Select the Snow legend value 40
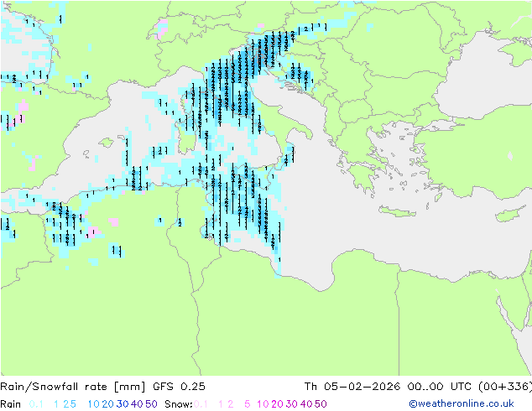 point(306,404)
